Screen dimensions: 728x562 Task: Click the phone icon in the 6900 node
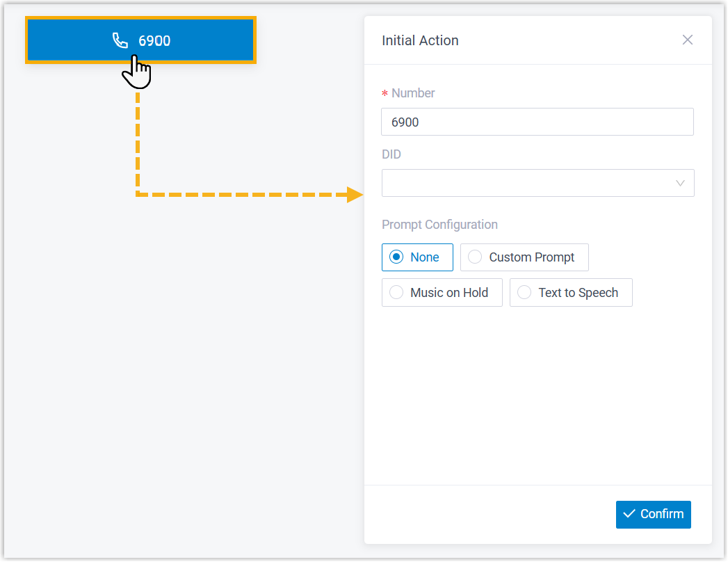(120, 40)
